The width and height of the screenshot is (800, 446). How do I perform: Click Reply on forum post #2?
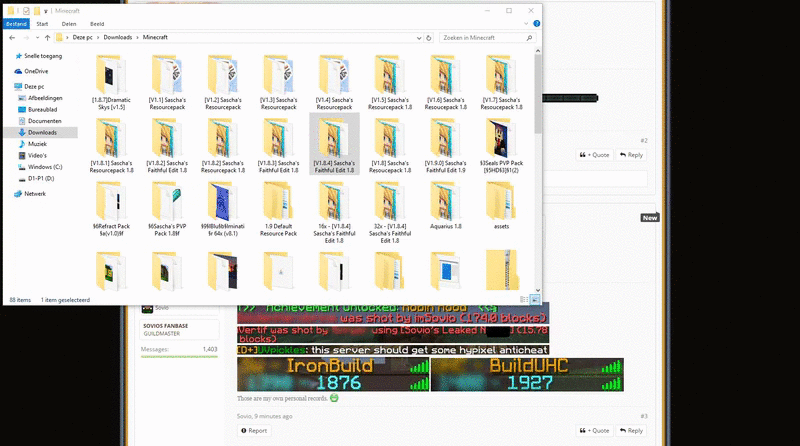pyautogui.click(x=631, y=155)
